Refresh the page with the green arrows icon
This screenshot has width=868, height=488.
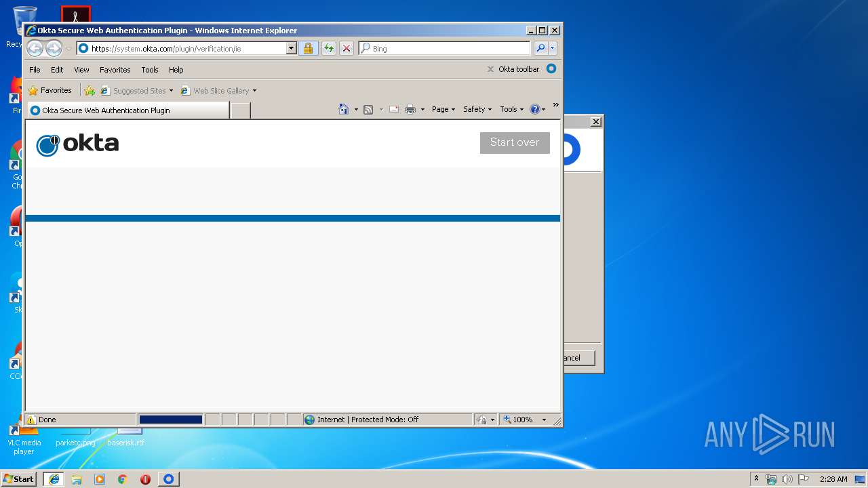pyautogui.click(x=329, y=49)
